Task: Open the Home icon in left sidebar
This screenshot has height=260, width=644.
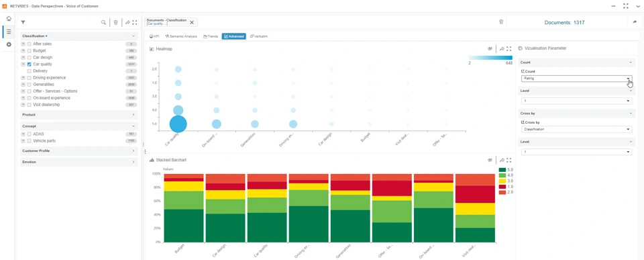Action: pos(9,19)
